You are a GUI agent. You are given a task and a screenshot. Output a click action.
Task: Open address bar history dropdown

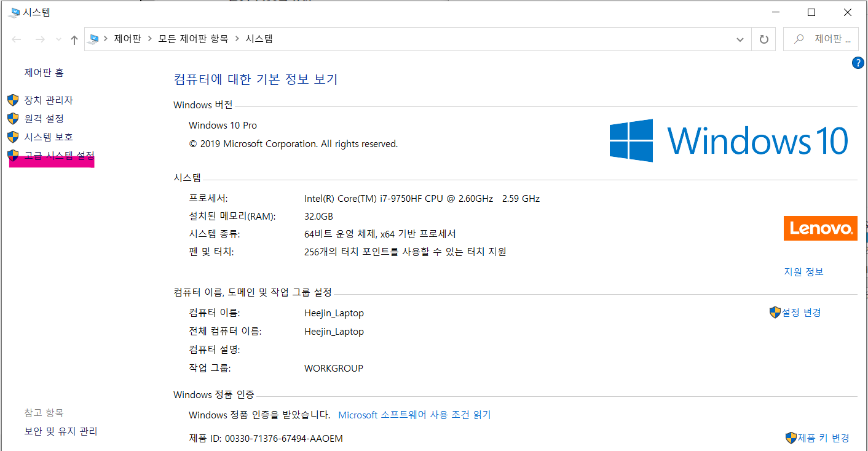click(x=740, y=39)
